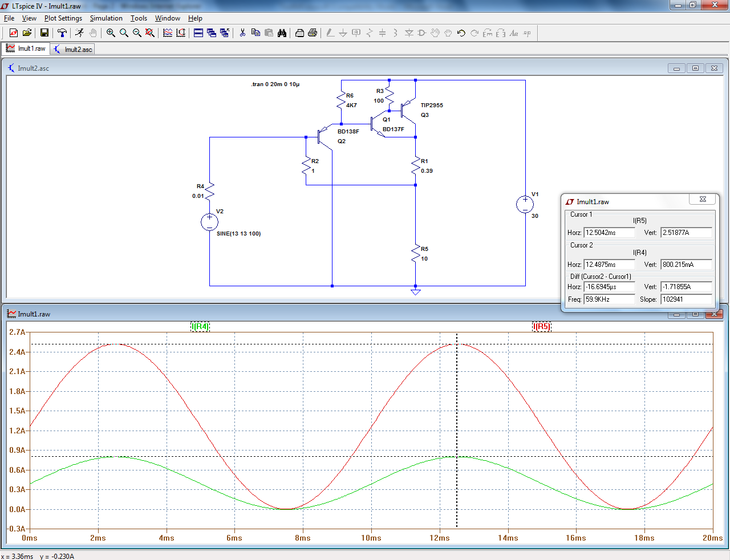Click the Copy icon in toolbar

point(255,33)
